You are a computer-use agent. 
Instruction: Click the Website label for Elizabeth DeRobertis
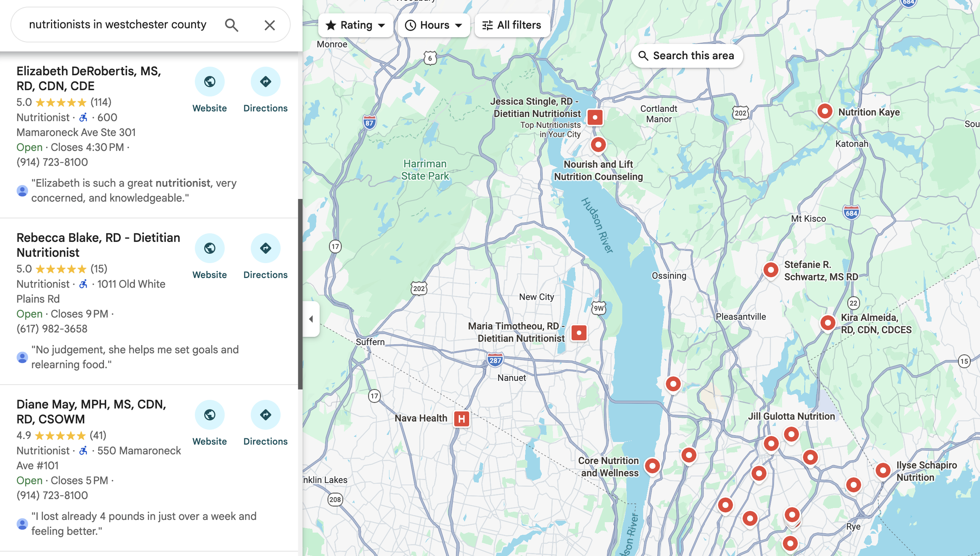click(210, 108)
